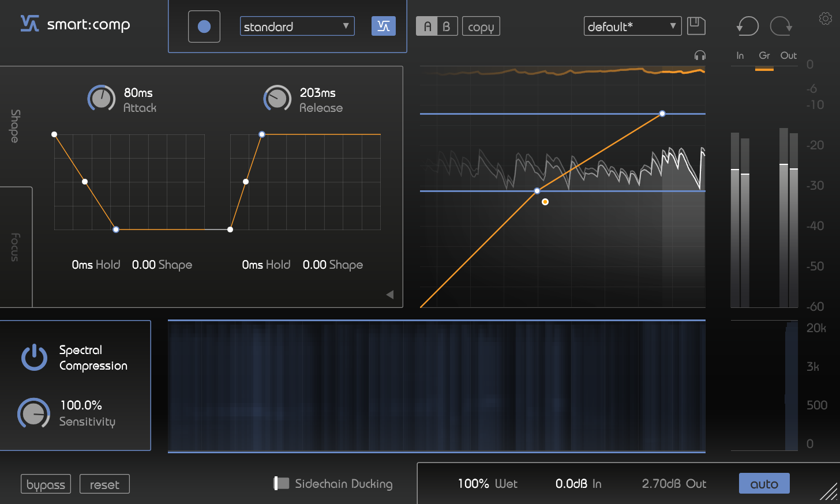Switch to the Focus tab

[15, 247]
